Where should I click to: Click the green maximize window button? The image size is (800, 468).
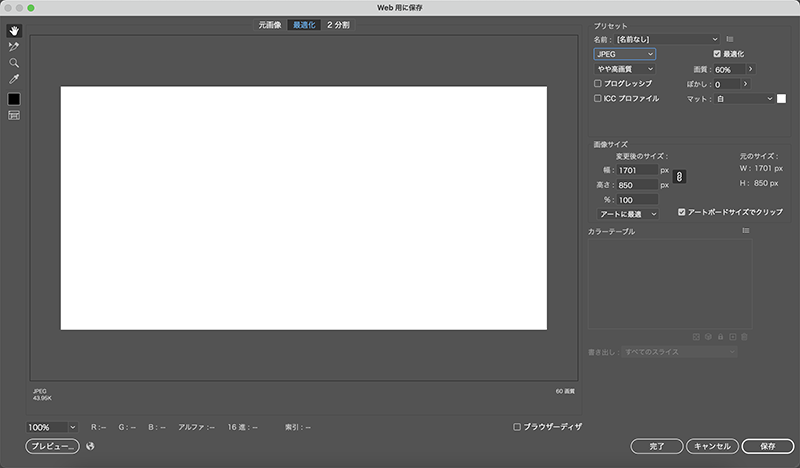click(31, 8)
